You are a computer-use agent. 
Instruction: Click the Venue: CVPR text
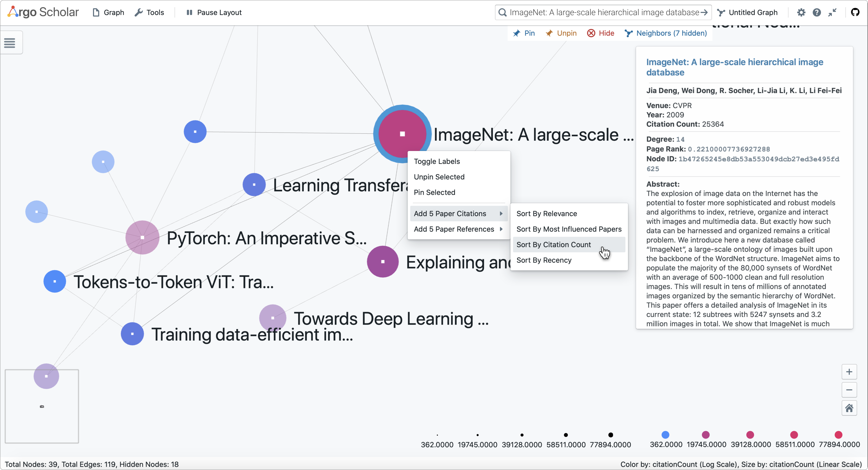669,105
